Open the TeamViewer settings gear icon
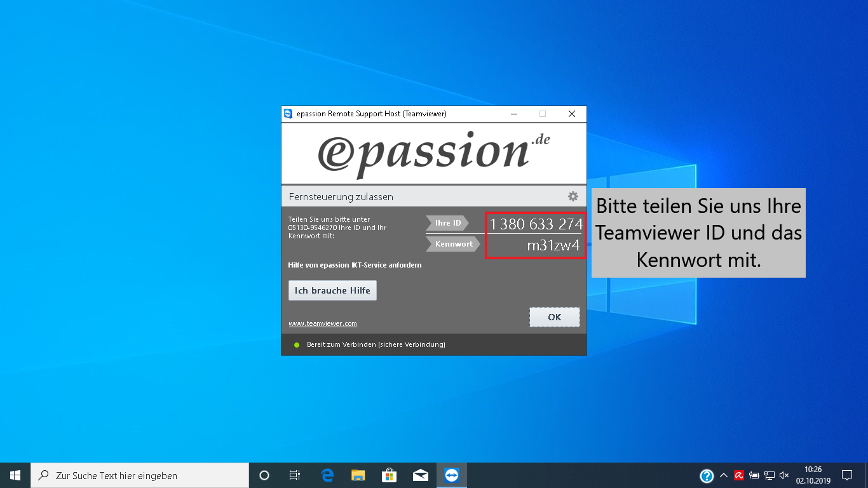 click(x=573, y=196)
